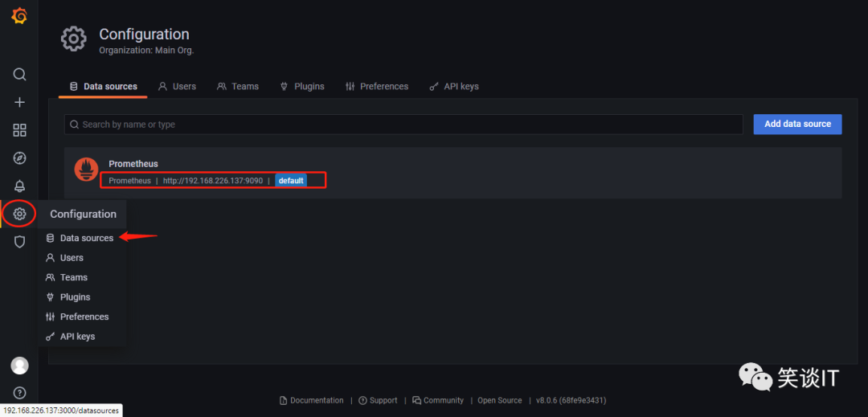Image resolution: width=868 pixels, height=417 pixels.
Task: Switch to the API keys tab
Action: coord(454,87)
